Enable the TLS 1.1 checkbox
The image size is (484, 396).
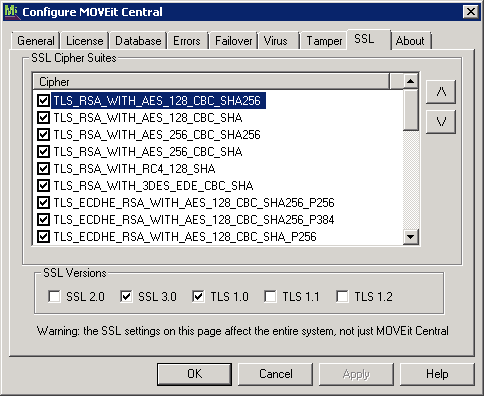270,296
